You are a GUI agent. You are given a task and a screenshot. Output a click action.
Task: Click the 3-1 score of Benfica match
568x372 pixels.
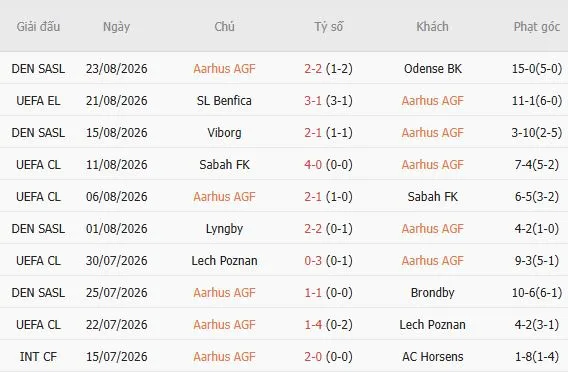click(313, 101)
